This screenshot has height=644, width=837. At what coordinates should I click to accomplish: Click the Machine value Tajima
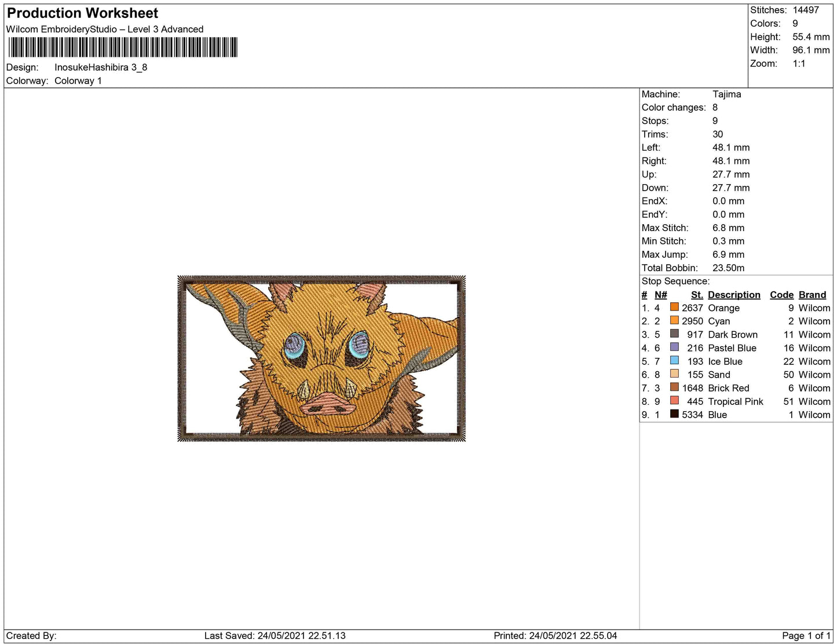[727, 94]
